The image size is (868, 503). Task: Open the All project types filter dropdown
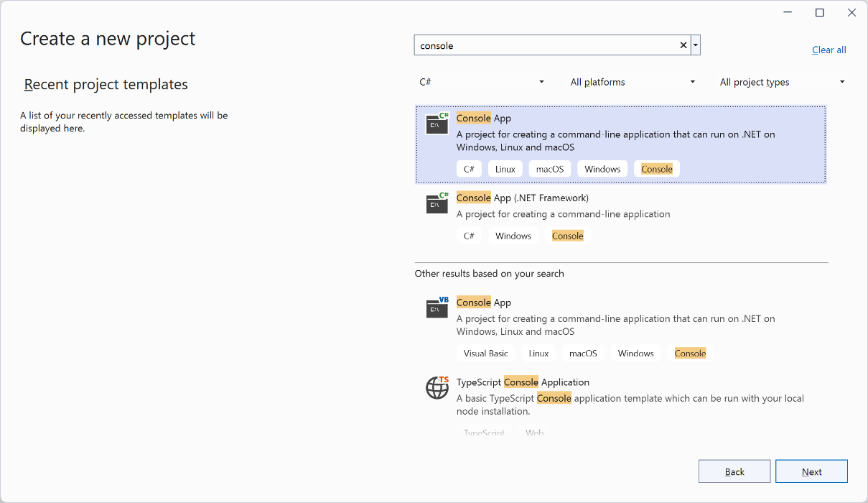coord(783,82)
